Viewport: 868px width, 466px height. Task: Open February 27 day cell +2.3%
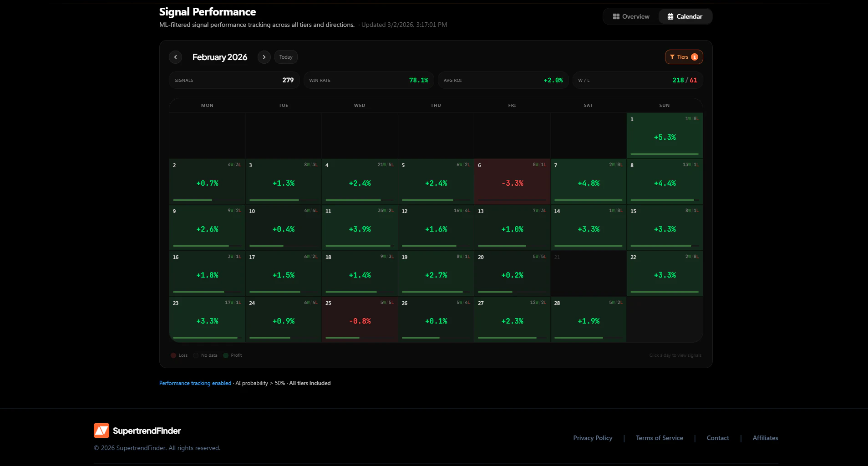click(x=512, y=319)
